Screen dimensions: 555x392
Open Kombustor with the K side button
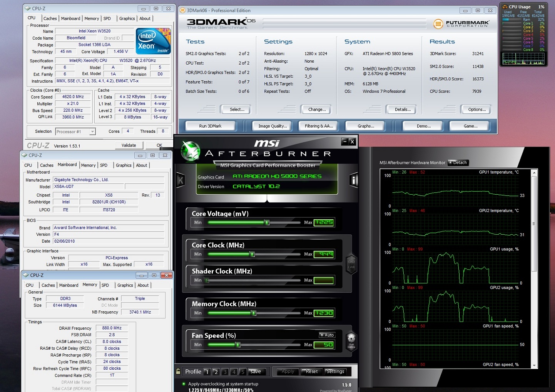[180, 180]
